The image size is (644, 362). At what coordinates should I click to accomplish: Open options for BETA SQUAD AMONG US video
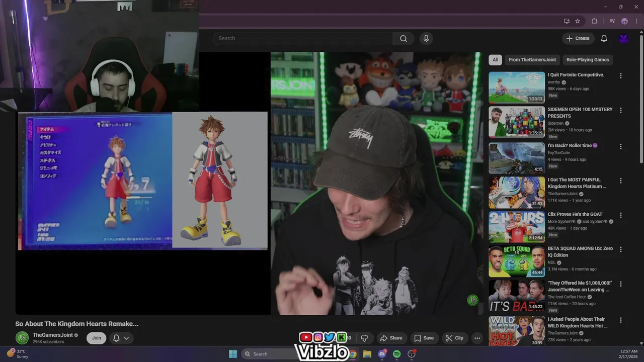[620, 249]
